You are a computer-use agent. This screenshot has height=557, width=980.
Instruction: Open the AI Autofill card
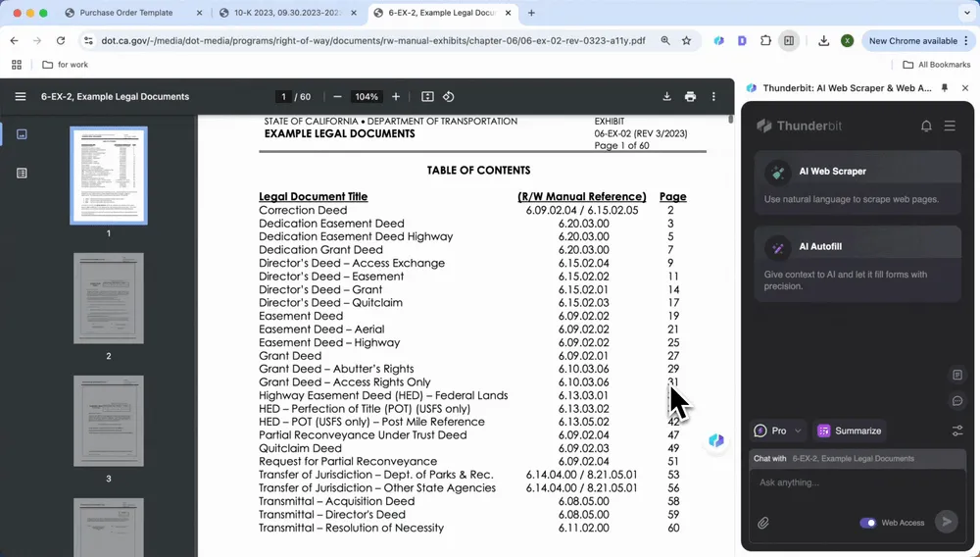(857, 264)
